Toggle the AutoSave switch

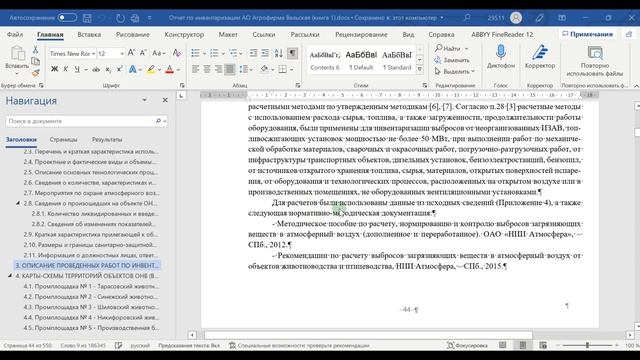[x=67, y=18]
